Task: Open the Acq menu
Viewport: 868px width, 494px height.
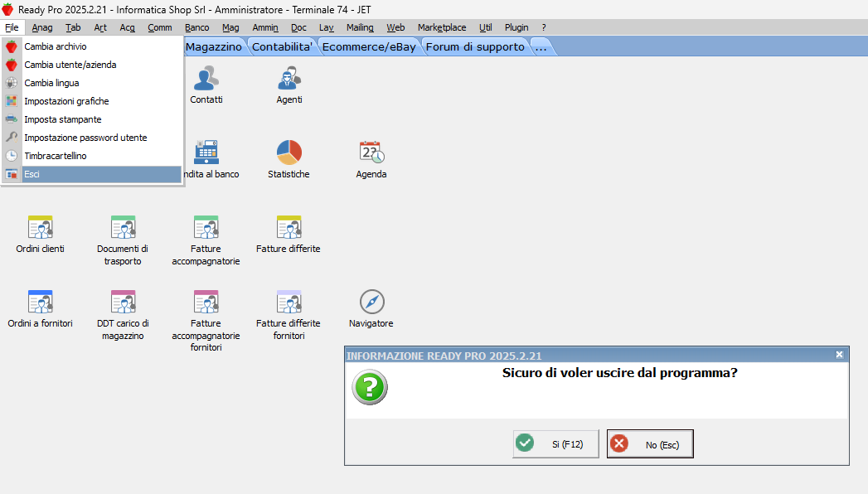Action: coord(128,27)
